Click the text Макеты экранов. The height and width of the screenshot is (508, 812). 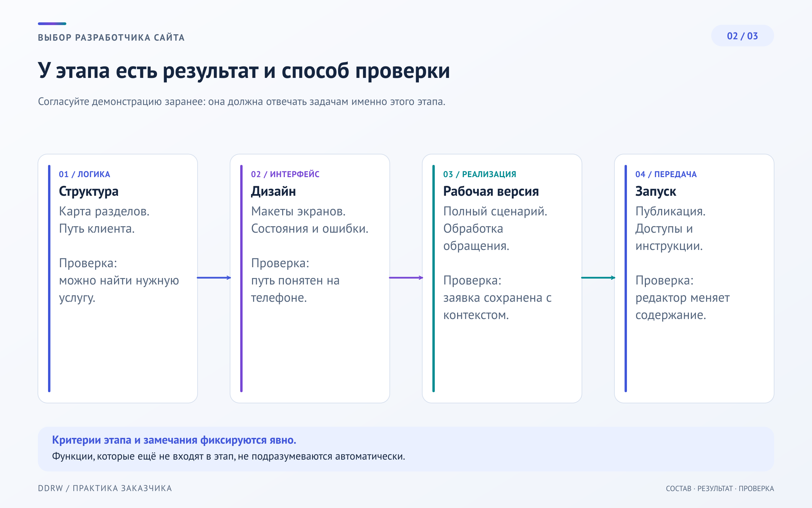click(298, 211)
